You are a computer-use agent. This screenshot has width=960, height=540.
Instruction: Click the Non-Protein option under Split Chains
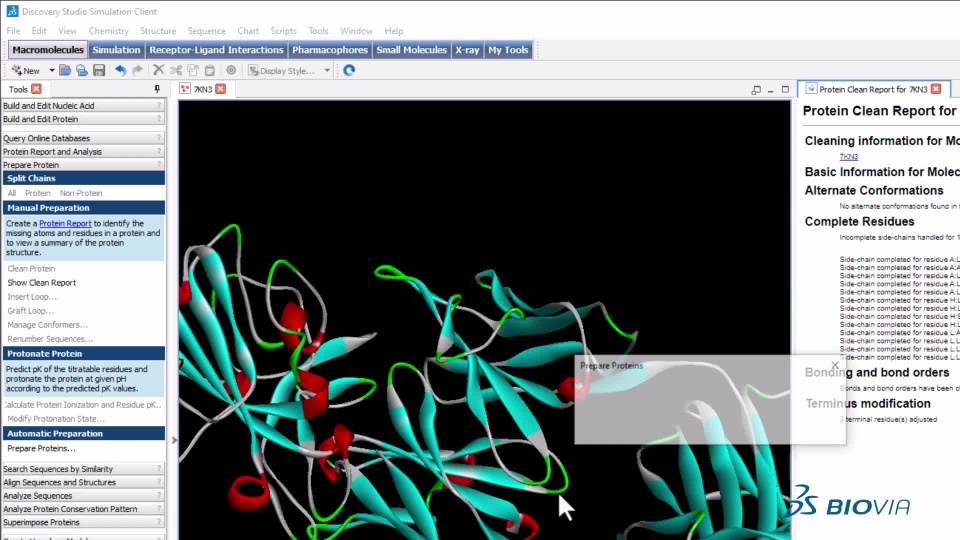[81, 193]
